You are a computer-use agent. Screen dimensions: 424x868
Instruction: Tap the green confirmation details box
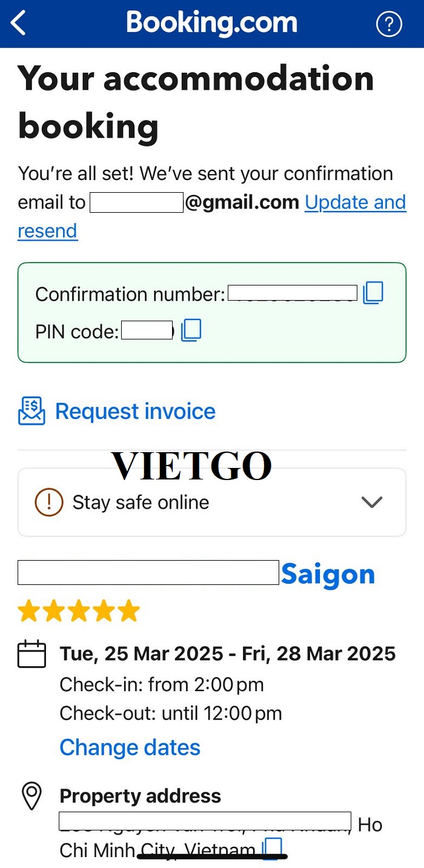click(212, 312)
